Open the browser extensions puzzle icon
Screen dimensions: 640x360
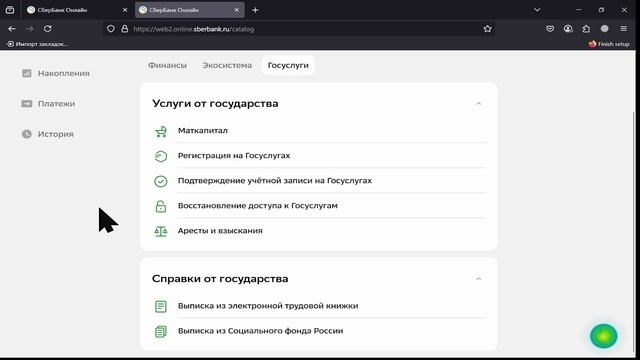click(586, 29)
